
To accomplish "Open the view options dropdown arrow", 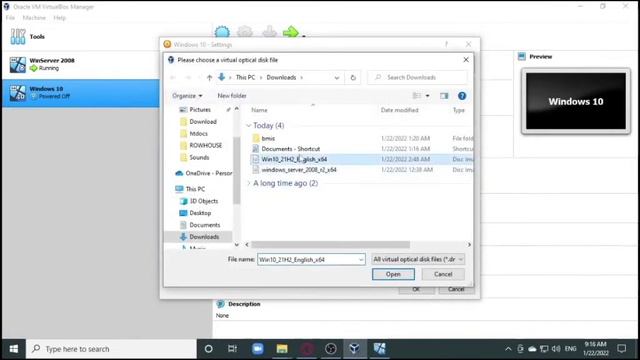I will coord(427,96).
